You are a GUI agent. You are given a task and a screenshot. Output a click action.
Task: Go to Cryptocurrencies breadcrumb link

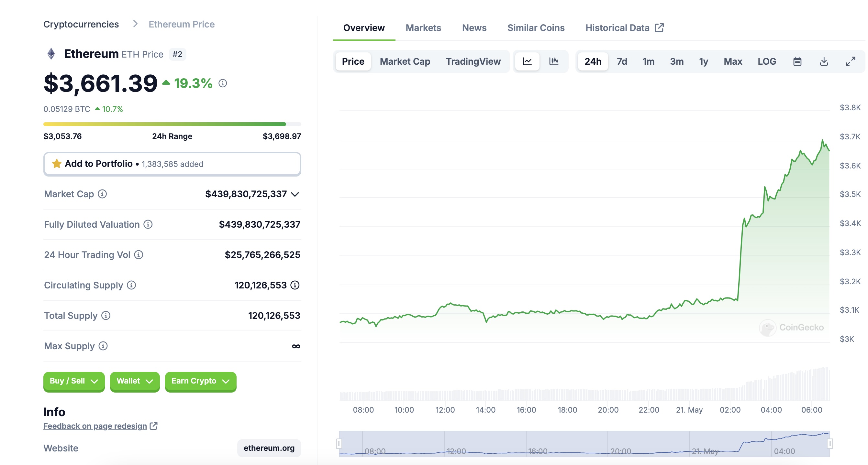(x=81, y=24)
